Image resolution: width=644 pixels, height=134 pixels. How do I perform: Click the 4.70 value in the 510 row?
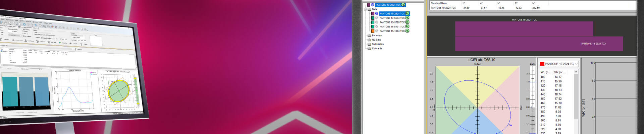[x=558, y=125]
